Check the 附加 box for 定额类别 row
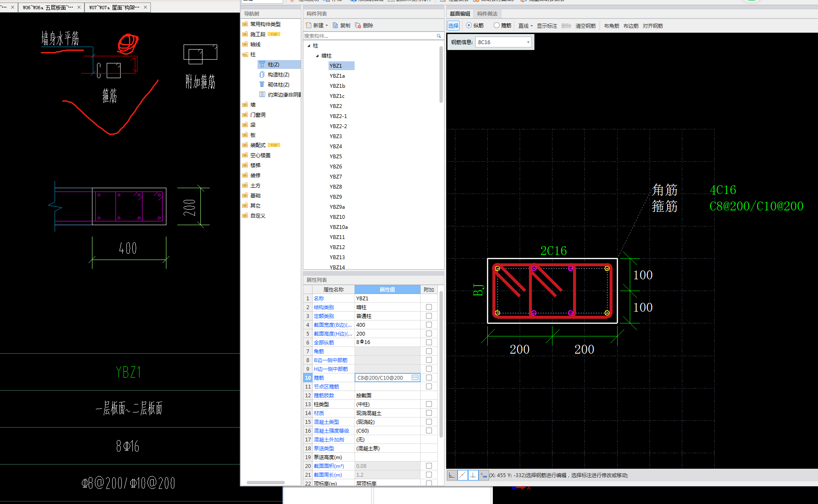The image size is (818, 504). tap(429, 316)
